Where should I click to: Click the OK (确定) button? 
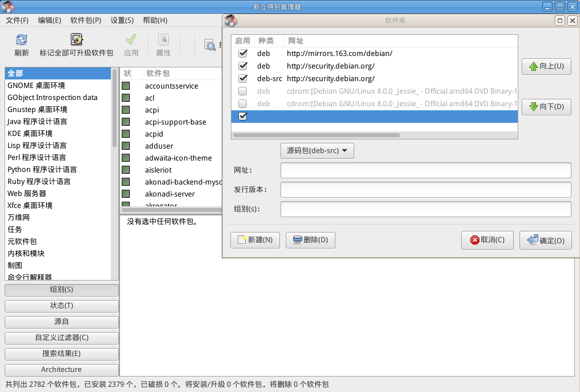pyautogui.click(x=545, y=240)
